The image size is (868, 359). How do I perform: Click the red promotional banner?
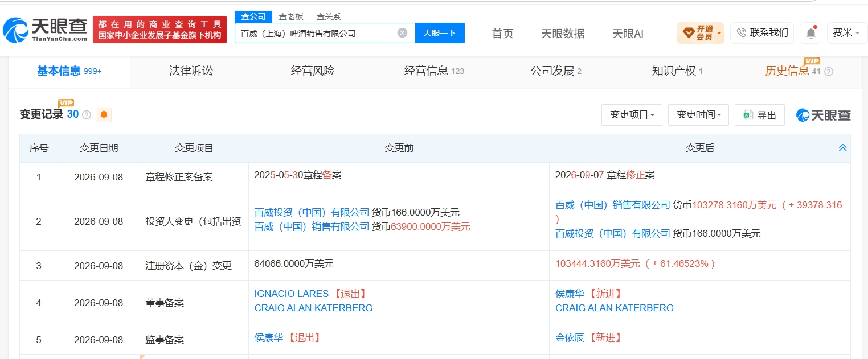coord(159,30)
